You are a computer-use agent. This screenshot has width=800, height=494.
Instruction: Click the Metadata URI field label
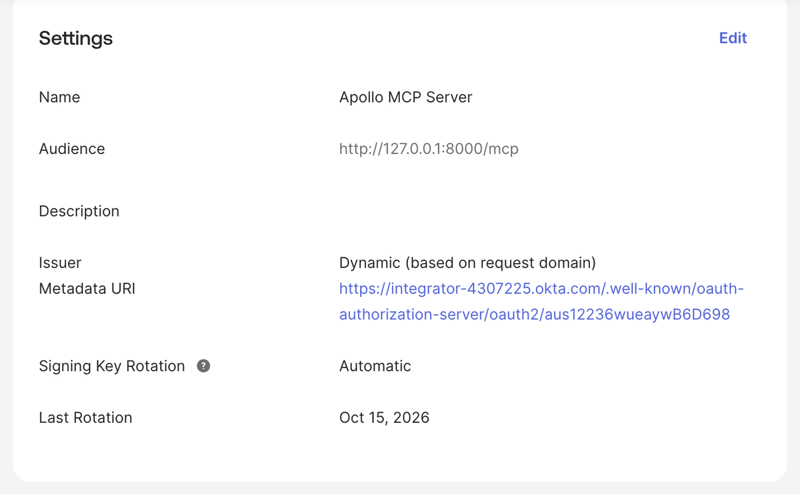pyautogui.click(x=87, y=289)
